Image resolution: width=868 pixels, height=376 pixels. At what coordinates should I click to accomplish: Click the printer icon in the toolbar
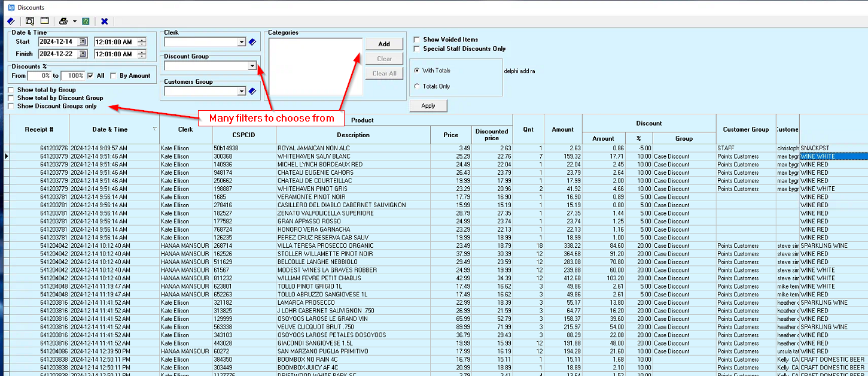click(63, 21)
